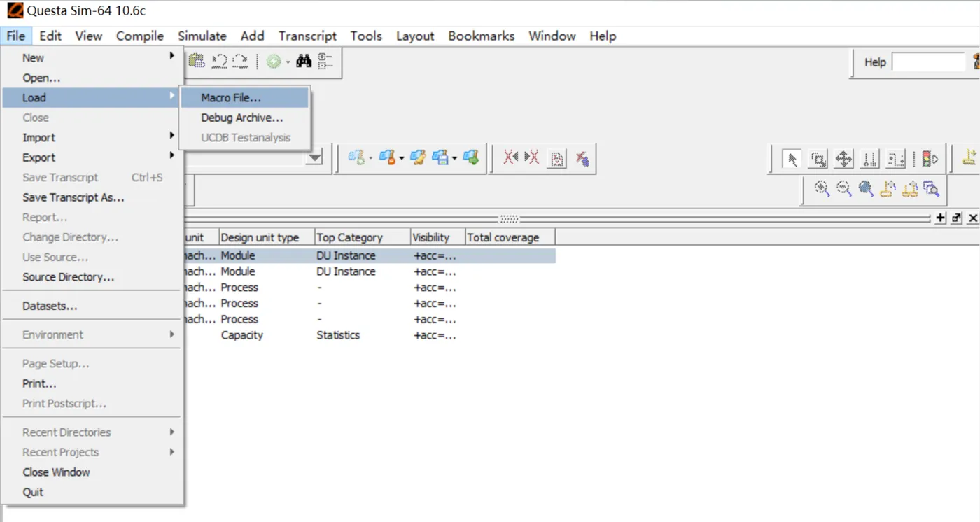This screenshot has height=522, width=980.
Task: Sort by Design unit type column header
Action: coord(267,237)
